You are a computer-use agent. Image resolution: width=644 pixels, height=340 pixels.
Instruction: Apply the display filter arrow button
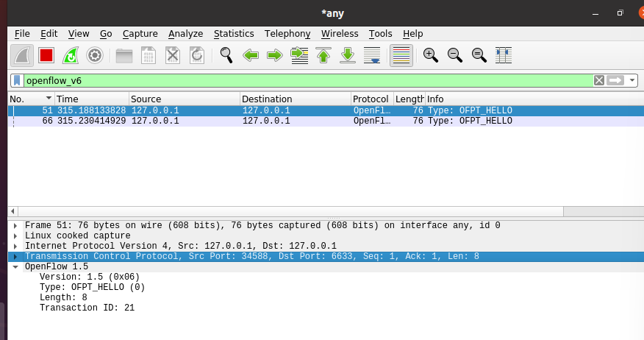pos(615,80)
